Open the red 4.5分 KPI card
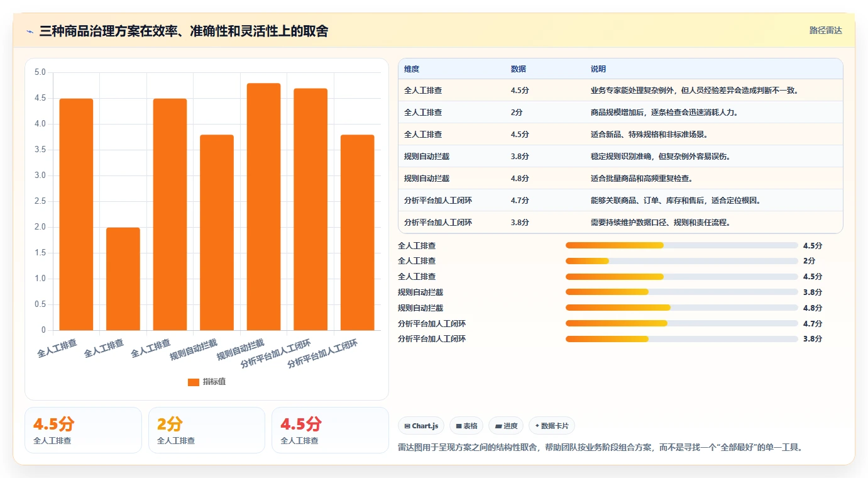 click(x=330, y=430)
